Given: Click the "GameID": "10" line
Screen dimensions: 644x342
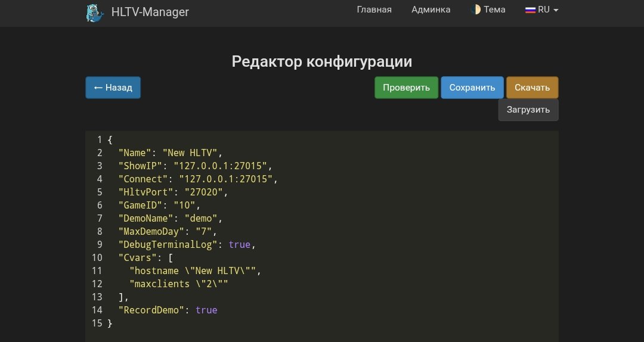Looking at the screenshot, I should click(159, 206).
